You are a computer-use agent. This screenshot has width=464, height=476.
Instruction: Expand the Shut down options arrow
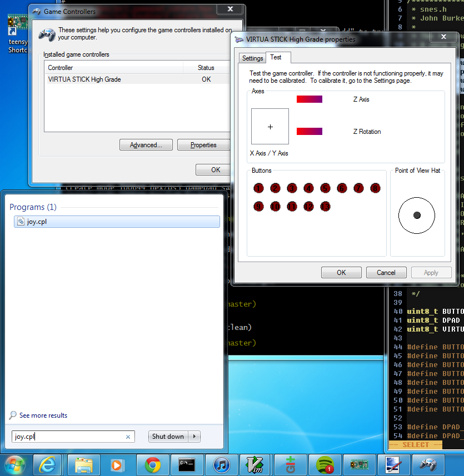(x=194, y=437)
